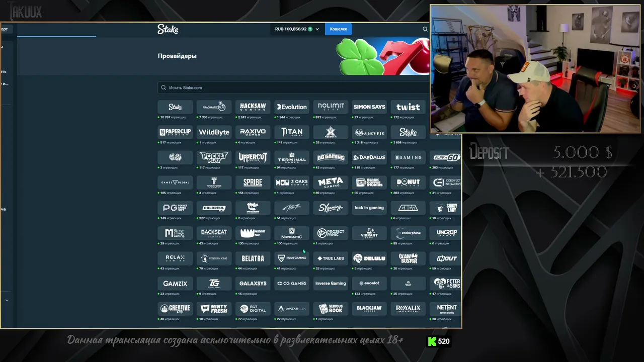
Task: Choose the Relax Gaming provider tile
Action: (x=175, y=258)
